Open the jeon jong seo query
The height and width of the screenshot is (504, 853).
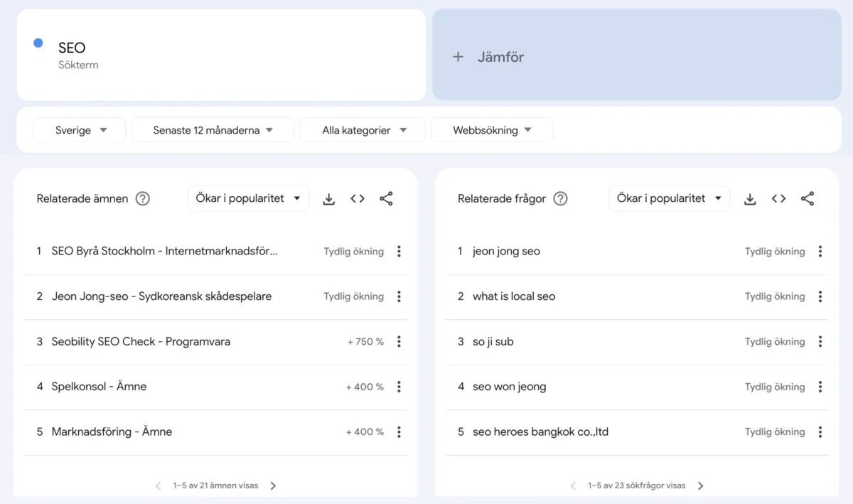506,251
